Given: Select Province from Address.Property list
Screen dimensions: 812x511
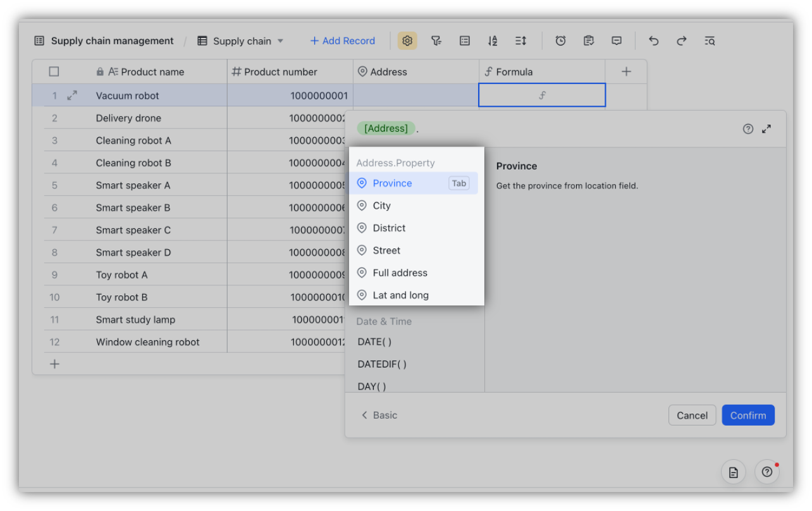Looking at the screenshot, I should coord(413,183).
